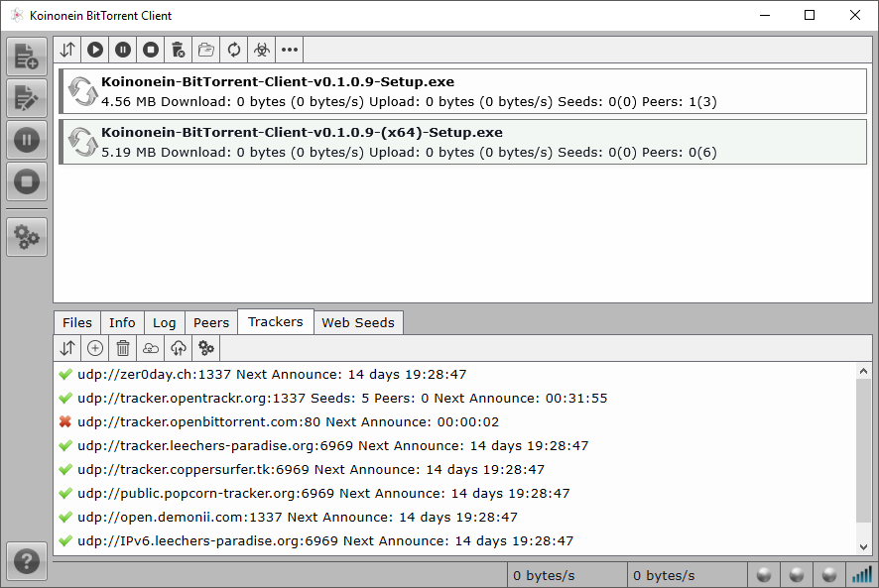Click status icon of the 4.56 MB torrent
The image size is (879, 588).
[83, 91]
